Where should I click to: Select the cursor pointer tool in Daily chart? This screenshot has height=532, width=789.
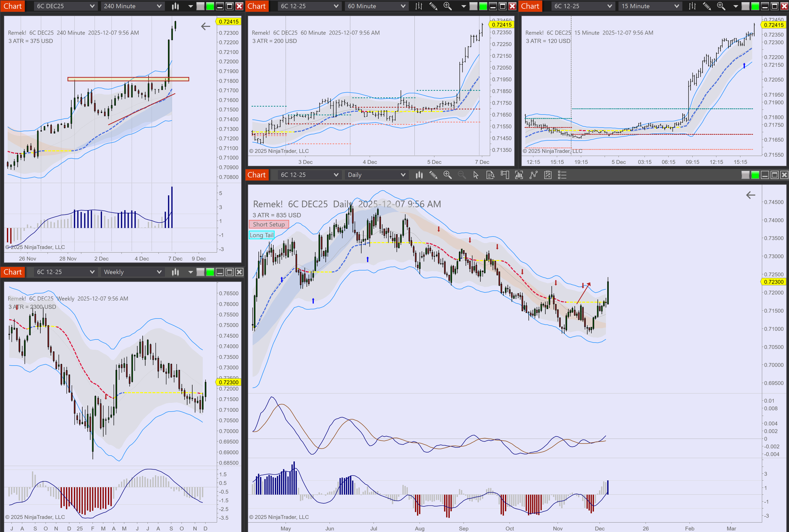[x=476, y=175]
